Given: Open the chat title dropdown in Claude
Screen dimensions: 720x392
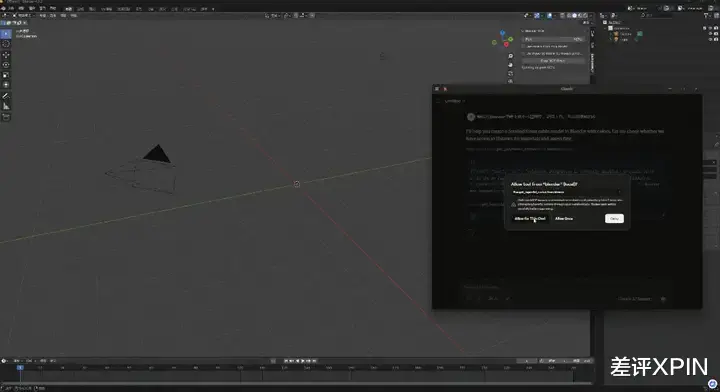Looking at the screenshot, I should [x=455, y=101].
